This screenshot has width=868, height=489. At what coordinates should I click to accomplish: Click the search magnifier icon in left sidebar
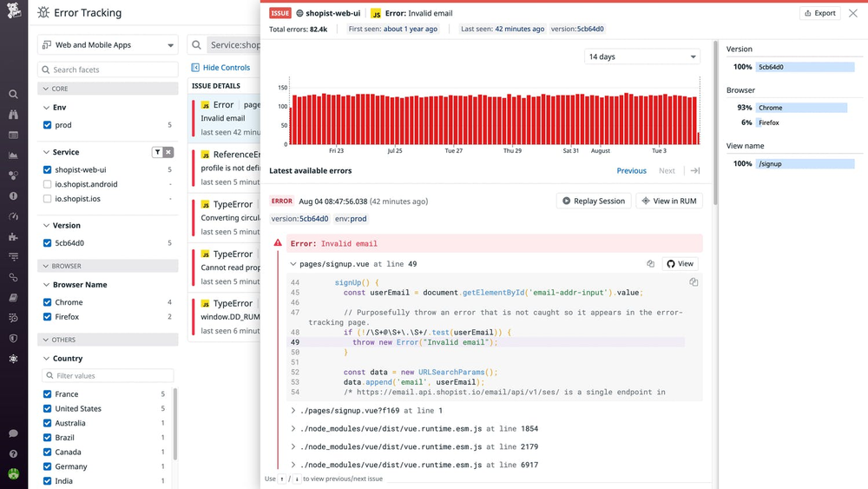(13, 94)
